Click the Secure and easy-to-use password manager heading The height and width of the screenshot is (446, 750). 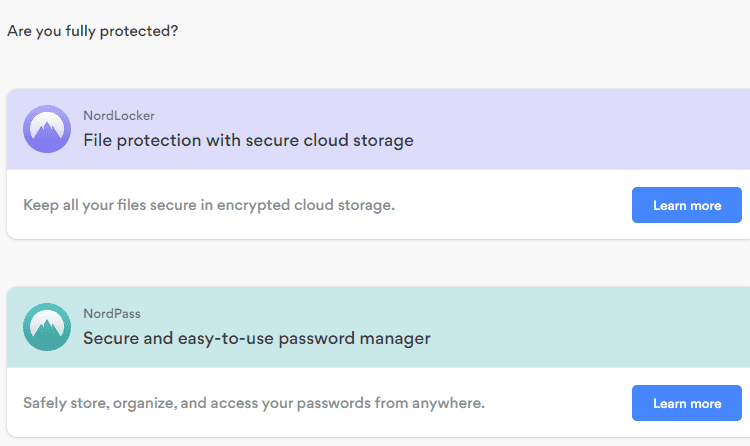point(257,339)
